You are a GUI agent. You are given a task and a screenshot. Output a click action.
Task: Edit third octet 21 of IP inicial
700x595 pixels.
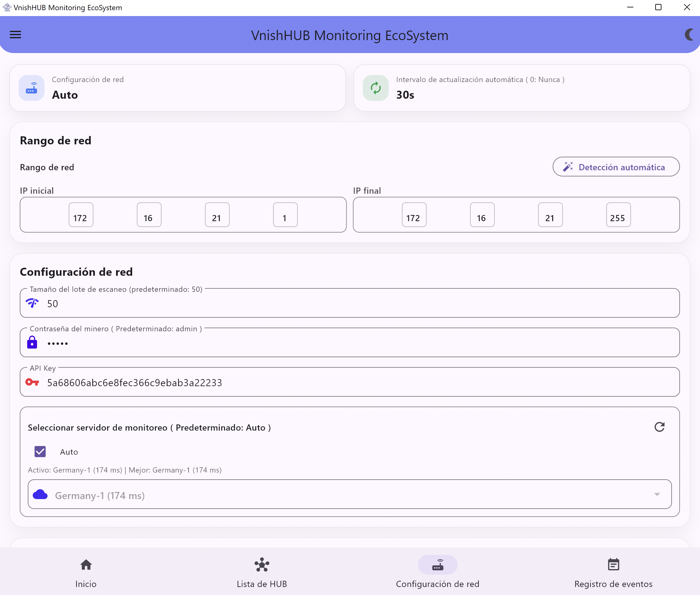pyautogui.click(x=217, y=215)
